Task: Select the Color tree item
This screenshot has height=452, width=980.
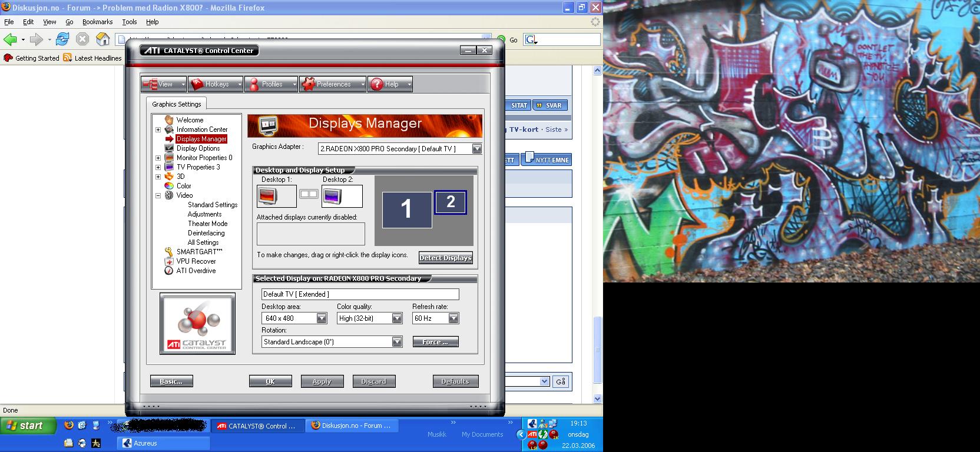Action: (184, 186)
